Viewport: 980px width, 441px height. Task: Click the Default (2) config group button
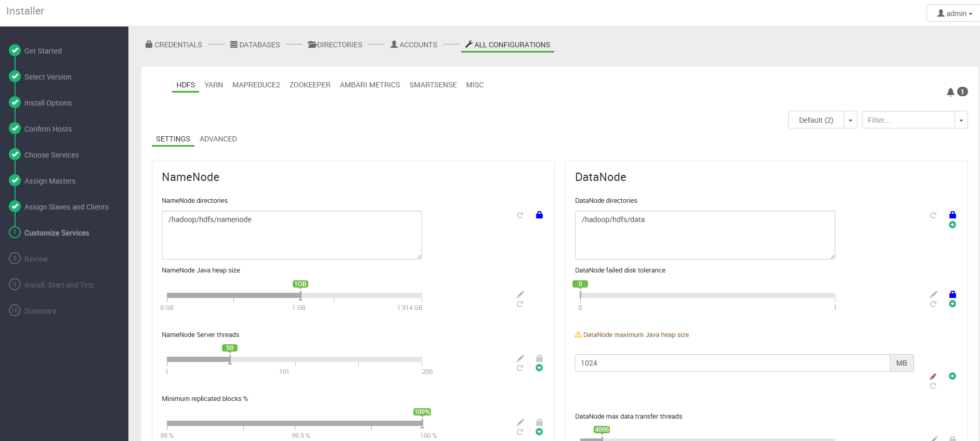pyautogui.click(x=816, y=120)
